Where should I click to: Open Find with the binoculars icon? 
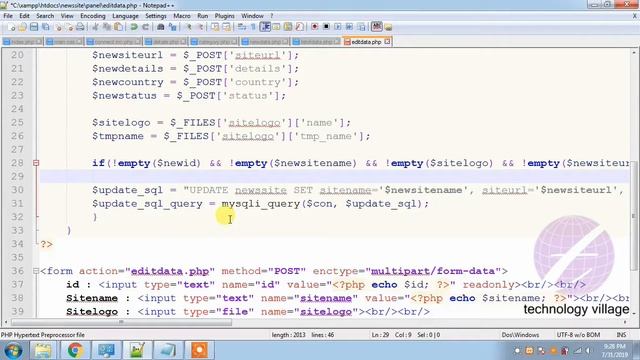tap(160, 27)
